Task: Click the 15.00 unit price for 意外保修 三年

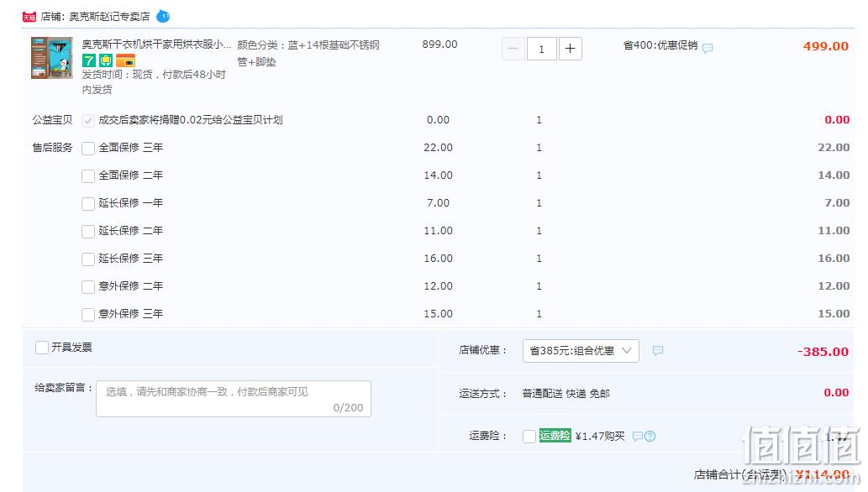Action: pyautogui.click(x=439, y=313)
